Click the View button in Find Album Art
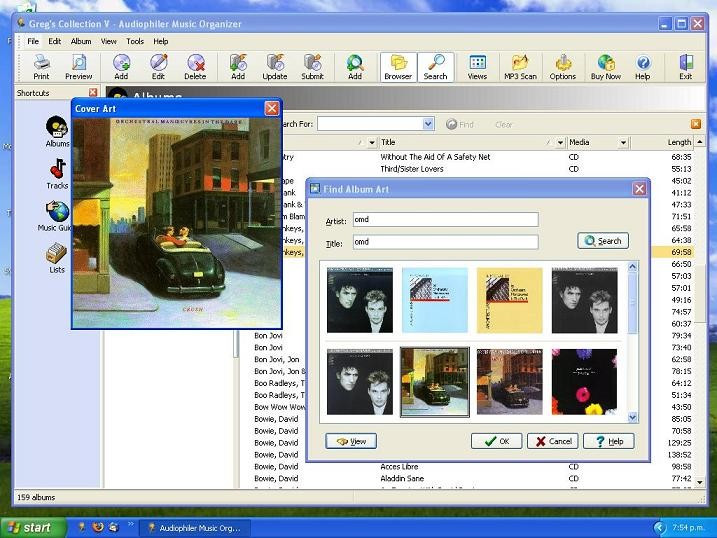The height and width of the screenshot is (538, 717). tap(351, 441)
